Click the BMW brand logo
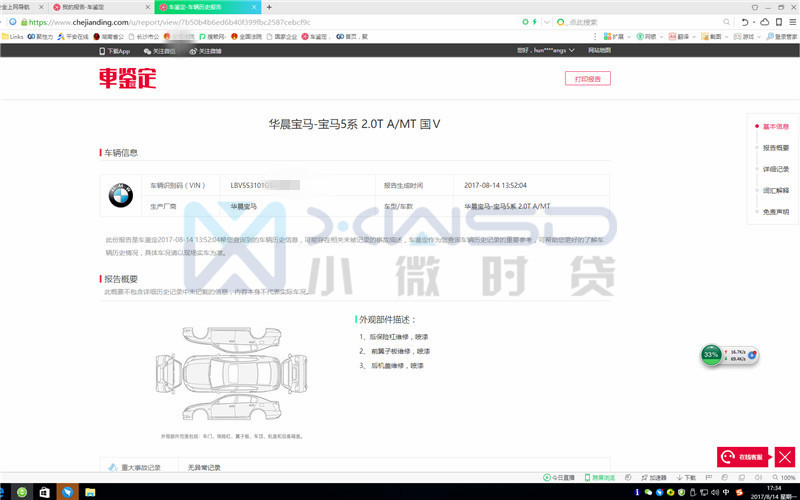Image resolution: width=800 pixels, height=500 pixels. (121, 195)
